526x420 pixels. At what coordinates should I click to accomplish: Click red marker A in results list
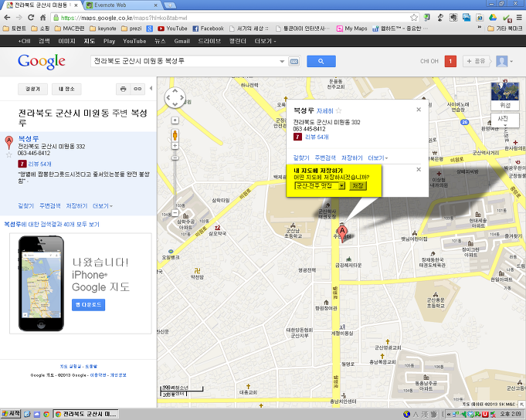tap(9, 142)
